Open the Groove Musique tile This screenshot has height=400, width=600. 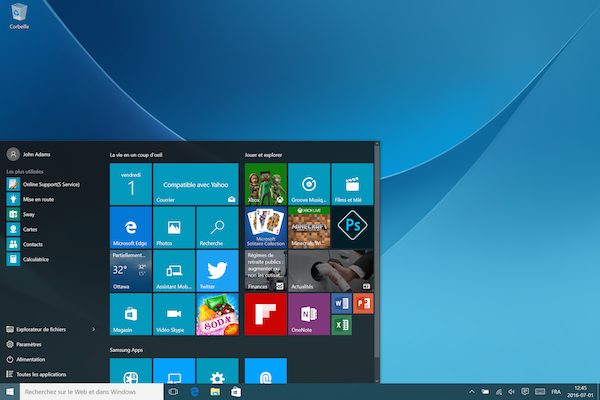tap(309, 184)
